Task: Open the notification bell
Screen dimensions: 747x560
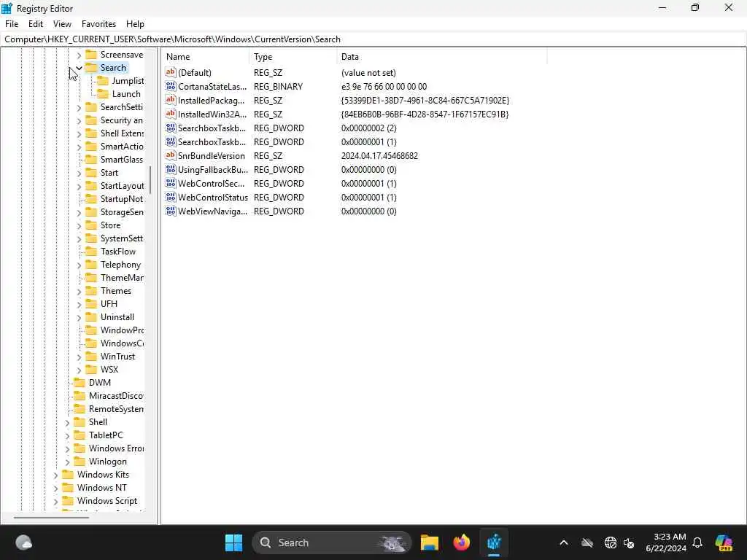Action: 697,542
